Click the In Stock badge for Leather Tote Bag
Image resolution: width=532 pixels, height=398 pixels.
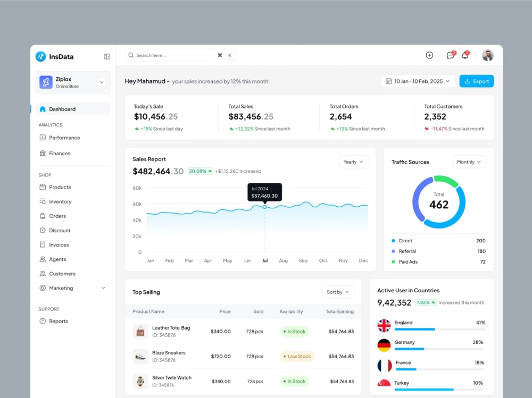coord(294,331)
